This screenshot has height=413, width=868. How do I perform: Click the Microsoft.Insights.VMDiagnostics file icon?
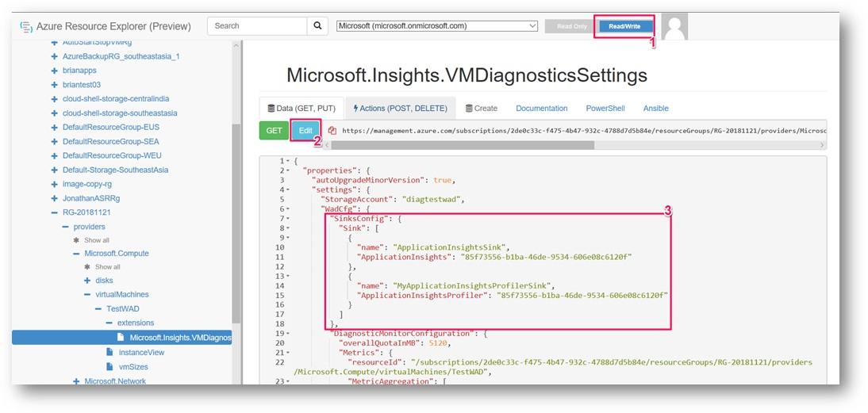pyautogui.click(x=121, y=337)
